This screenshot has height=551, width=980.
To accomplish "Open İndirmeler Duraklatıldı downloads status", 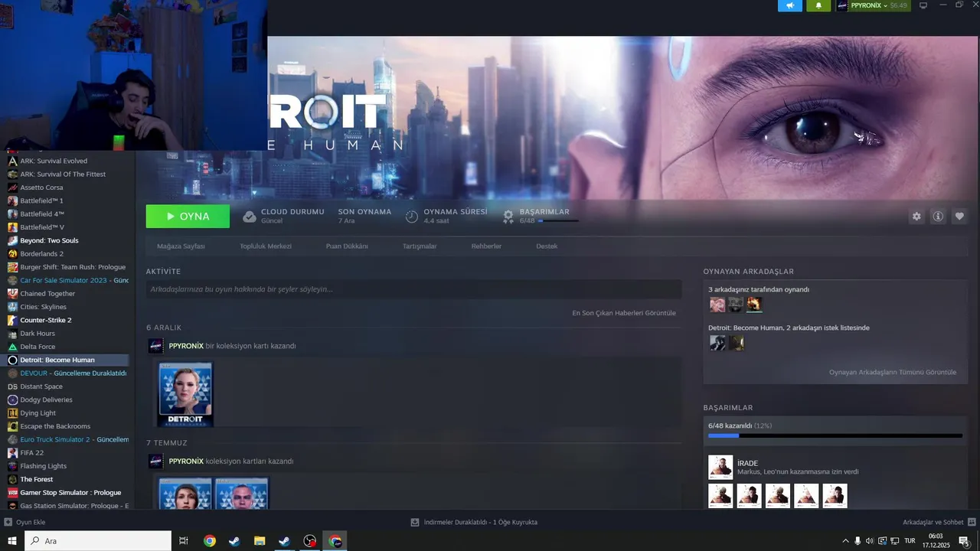I will pos(474,522).
